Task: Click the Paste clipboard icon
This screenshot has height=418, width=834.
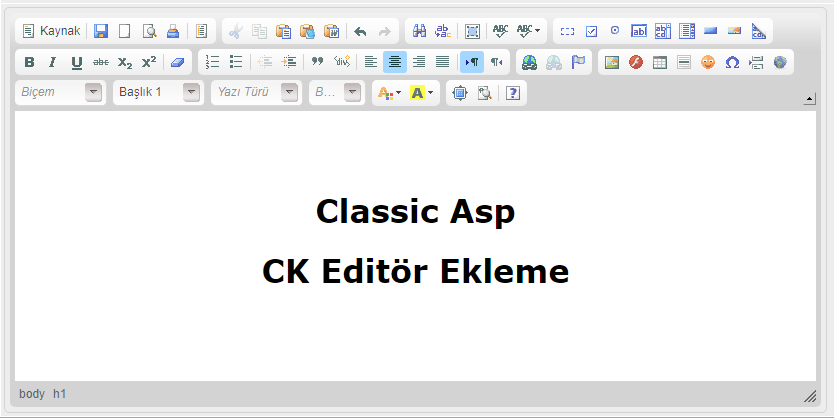Action: [x=283, y=31]
